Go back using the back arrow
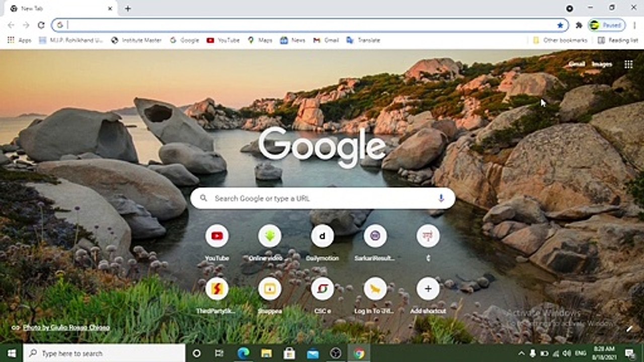Viewport: 644px width, 362px height. (11, 25)
